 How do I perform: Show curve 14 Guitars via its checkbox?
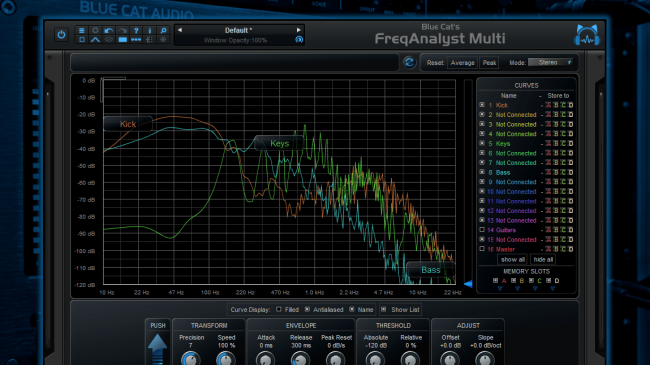pyautogui.click(x=482, y=230)
